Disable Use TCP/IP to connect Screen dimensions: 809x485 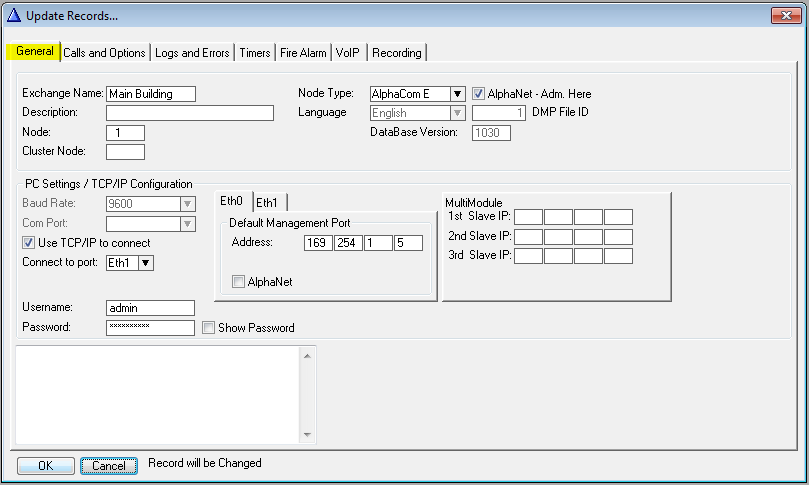pos(28,243)
